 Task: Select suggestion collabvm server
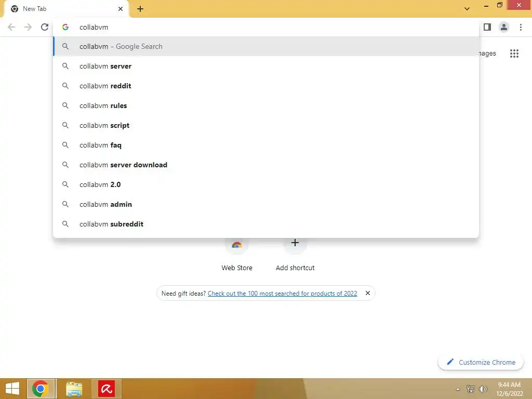(266, 66)
